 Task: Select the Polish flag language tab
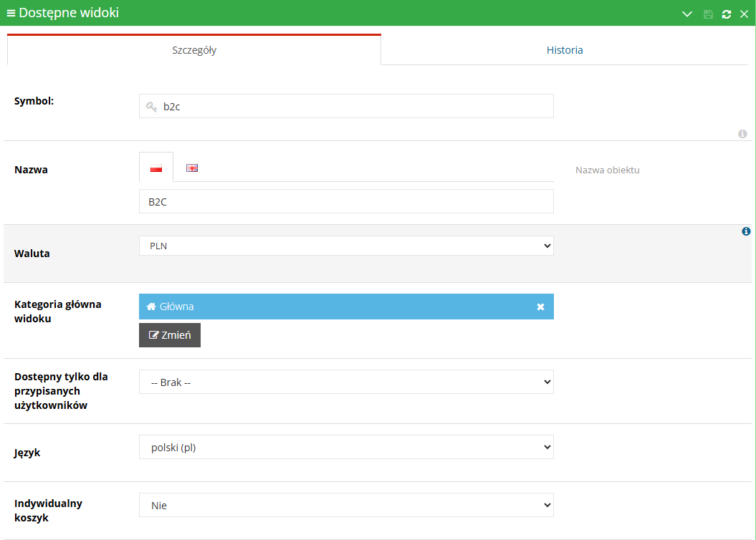pos(156,168)
